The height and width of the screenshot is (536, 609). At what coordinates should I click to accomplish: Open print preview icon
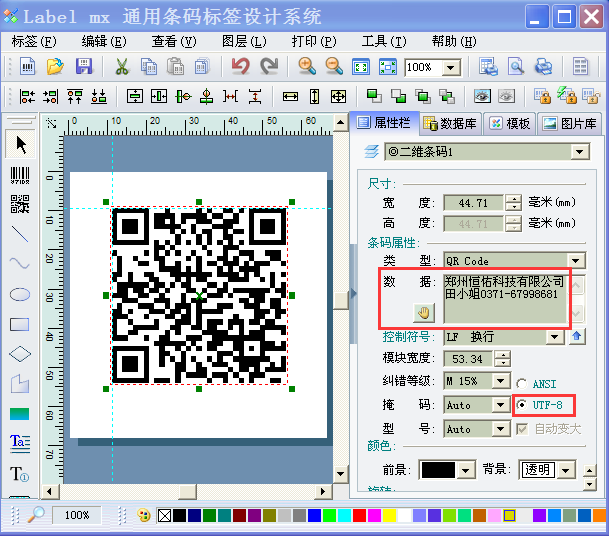click(x=516, y=66)
